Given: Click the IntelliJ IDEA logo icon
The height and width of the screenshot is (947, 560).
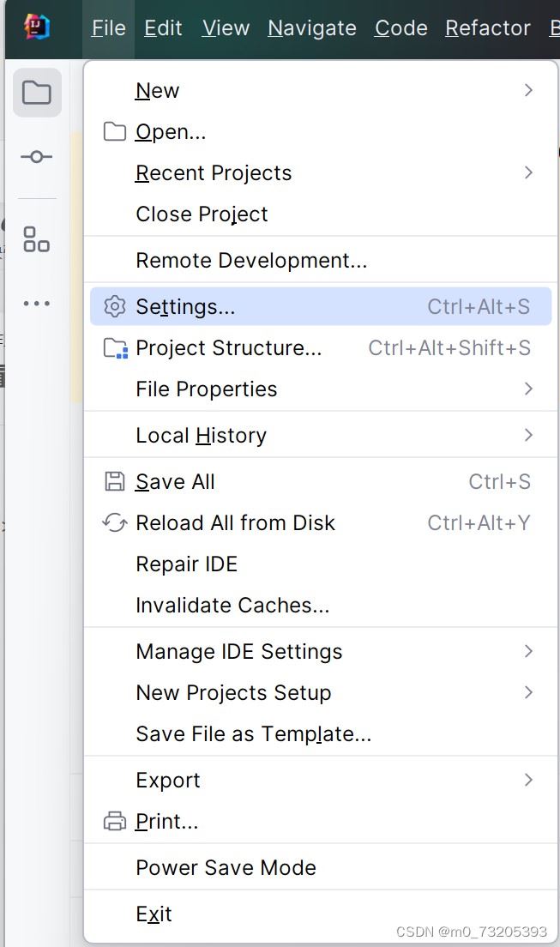Looking at the screenshot, I should coord(36,27).
